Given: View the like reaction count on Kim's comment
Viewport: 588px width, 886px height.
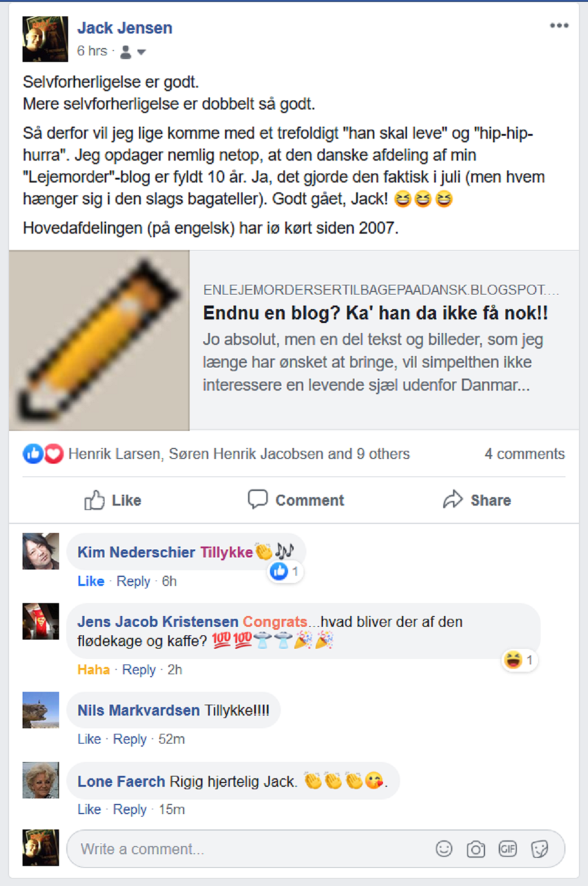Looking at the screenshot, I should tap(286, 571).
